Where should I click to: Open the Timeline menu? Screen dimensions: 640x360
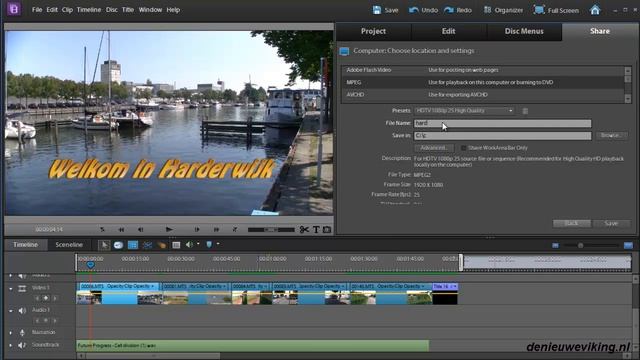[x=89, y=10]
